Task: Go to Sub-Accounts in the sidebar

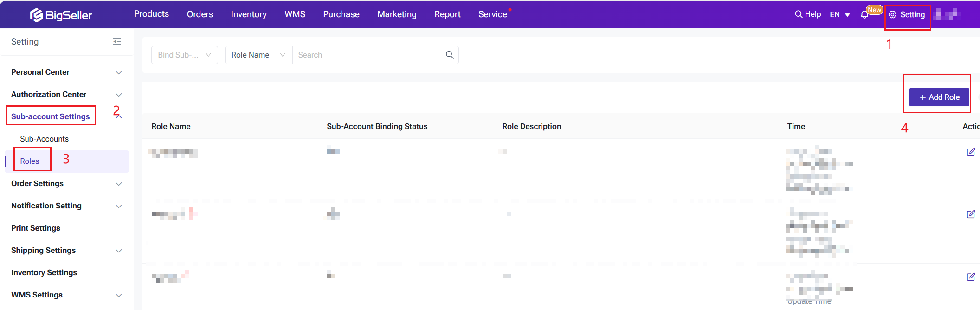Action: (x=44, y=139)
